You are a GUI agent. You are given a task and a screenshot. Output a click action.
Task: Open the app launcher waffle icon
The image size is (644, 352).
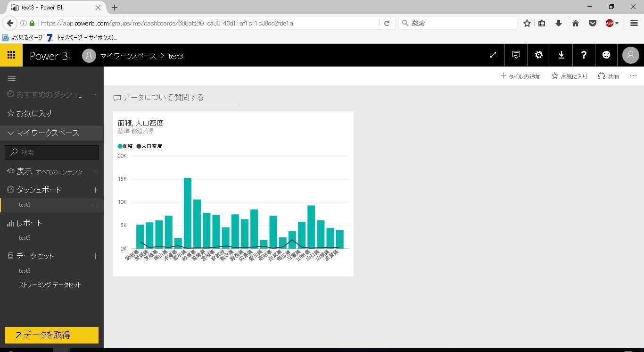pos(11,55)
